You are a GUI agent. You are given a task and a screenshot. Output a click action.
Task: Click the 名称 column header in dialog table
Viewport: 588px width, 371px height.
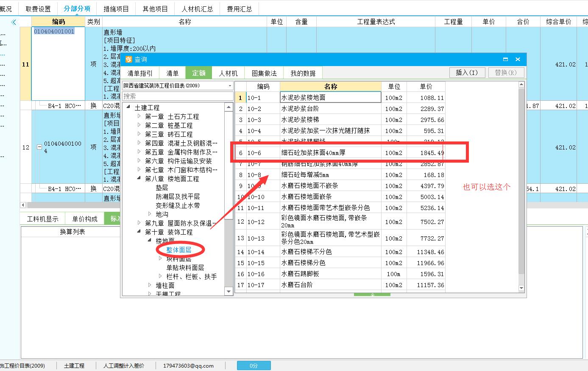pyautogui.click(x=331, y=86)
